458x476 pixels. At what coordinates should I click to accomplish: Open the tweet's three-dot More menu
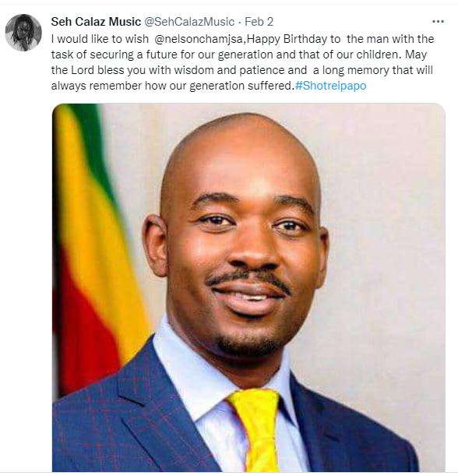point(438,22)
